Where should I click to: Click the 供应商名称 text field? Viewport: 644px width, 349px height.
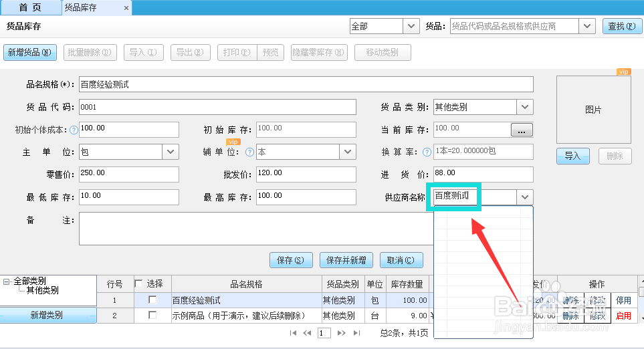pos(475,197)
